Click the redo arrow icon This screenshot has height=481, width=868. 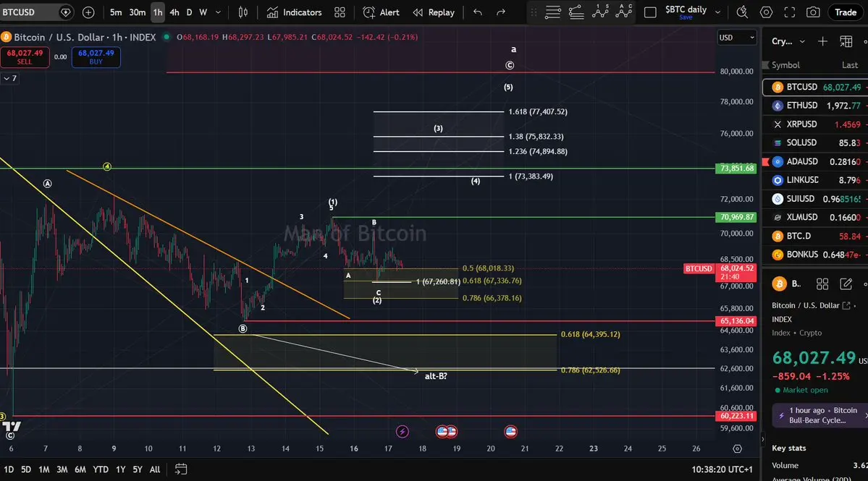(501, 12)
